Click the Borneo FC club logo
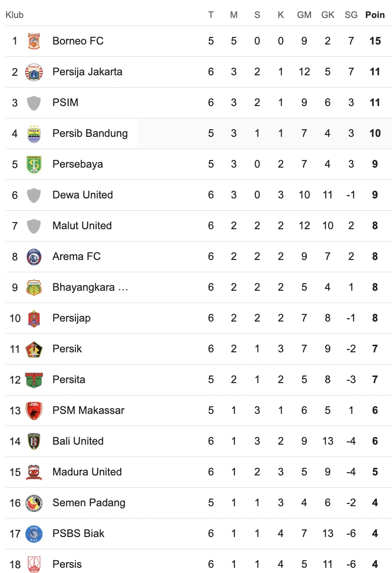 pyautogui.click(x=34, y=41)
